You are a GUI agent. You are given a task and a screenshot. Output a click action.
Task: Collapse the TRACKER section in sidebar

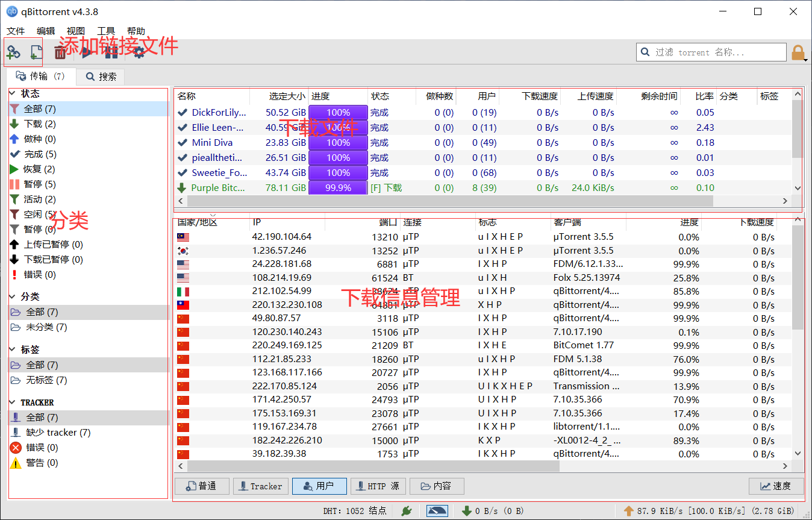pos(12,402)
